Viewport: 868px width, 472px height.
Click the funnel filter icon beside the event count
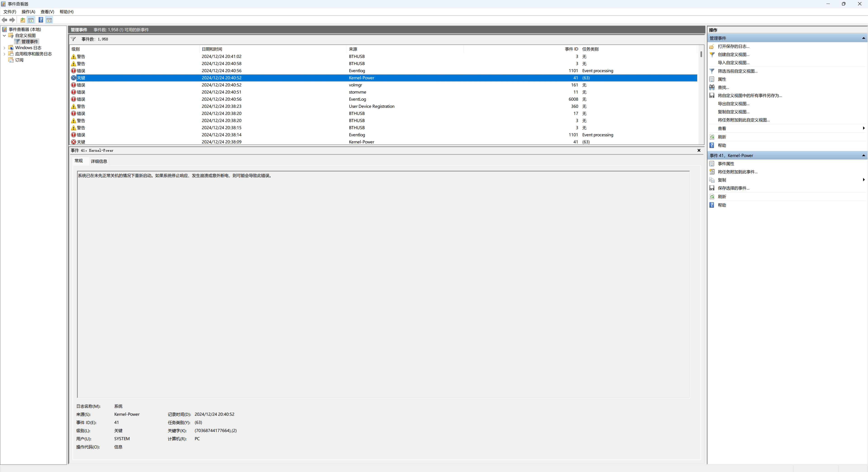[x=73, y=39]
